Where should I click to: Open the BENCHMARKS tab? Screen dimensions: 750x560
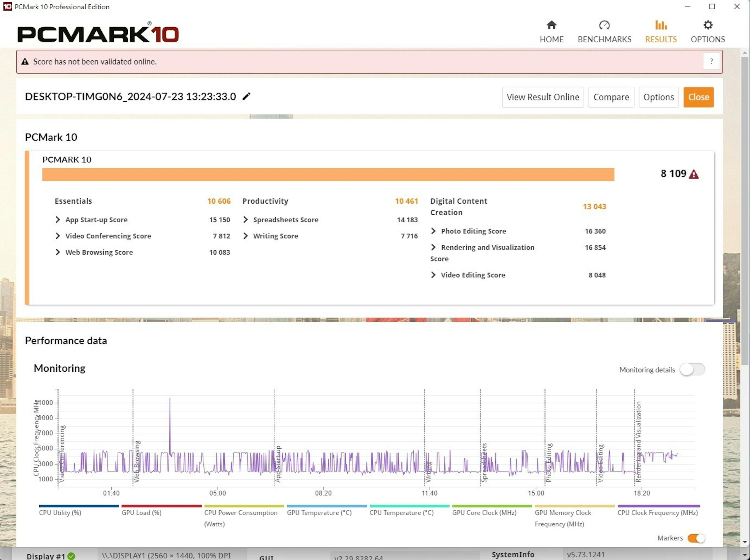coord(604,32)
